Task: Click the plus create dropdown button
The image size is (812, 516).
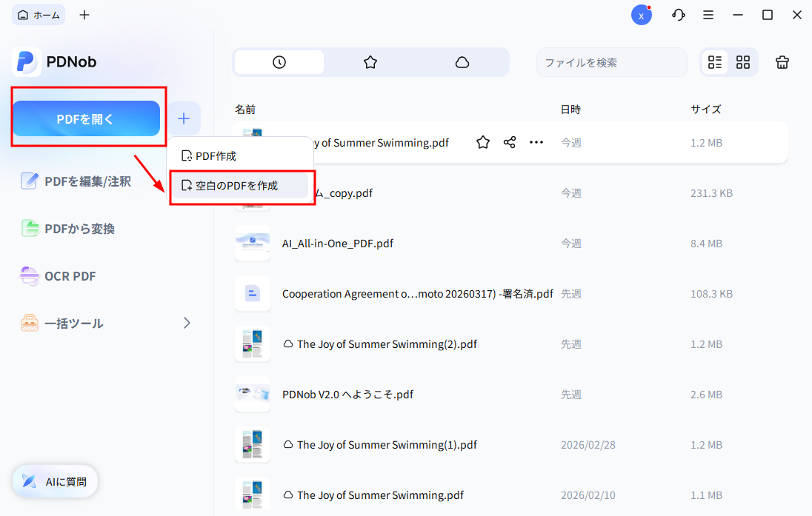Action: point(184,118)
